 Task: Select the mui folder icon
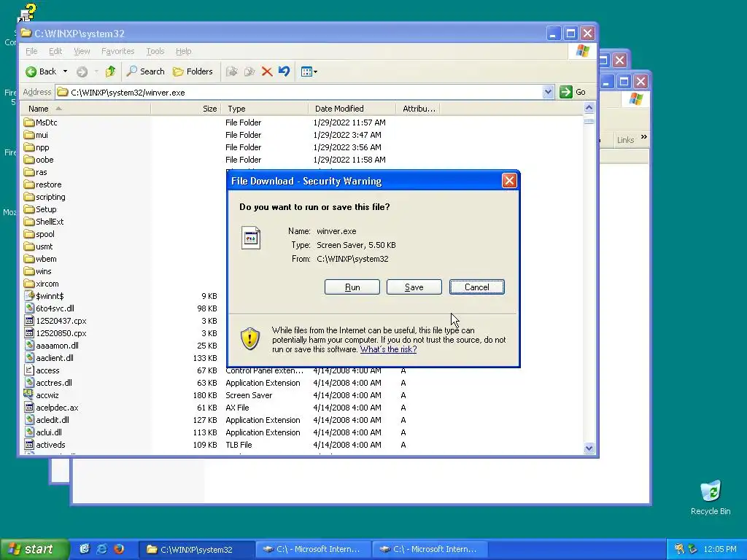[29, 135]
